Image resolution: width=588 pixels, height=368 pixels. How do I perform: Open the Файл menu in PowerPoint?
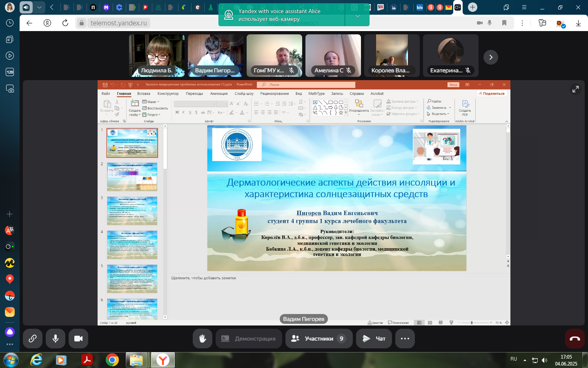[106, 94]
